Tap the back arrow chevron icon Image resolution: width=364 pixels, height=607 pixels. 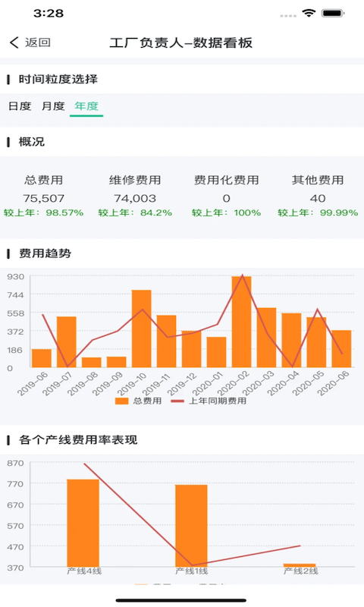[x=14, y=42]
